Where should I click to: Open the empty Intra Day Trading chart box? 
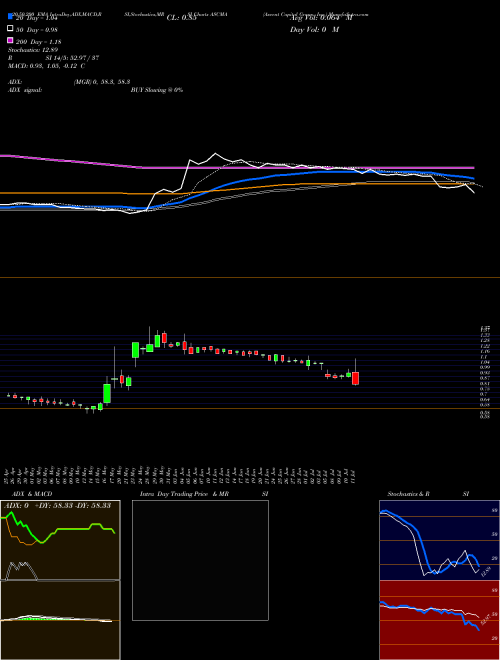pos(200,560)
